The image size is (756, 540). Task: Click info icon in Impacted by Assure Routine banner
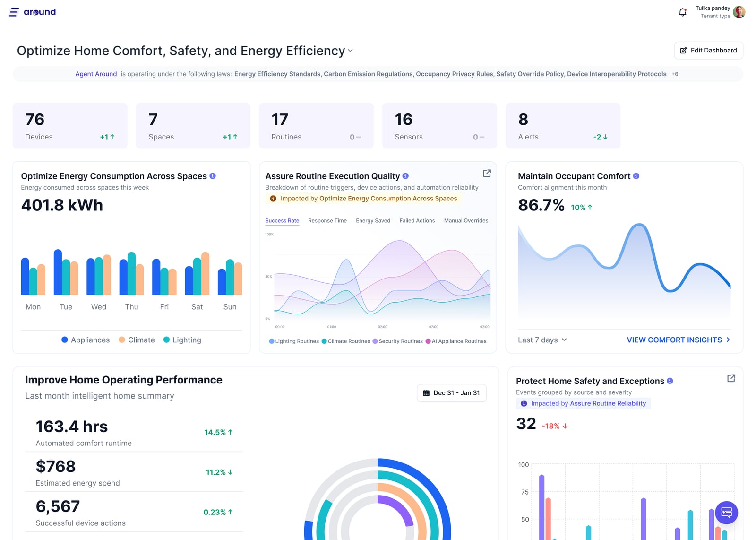click(524, 403)
